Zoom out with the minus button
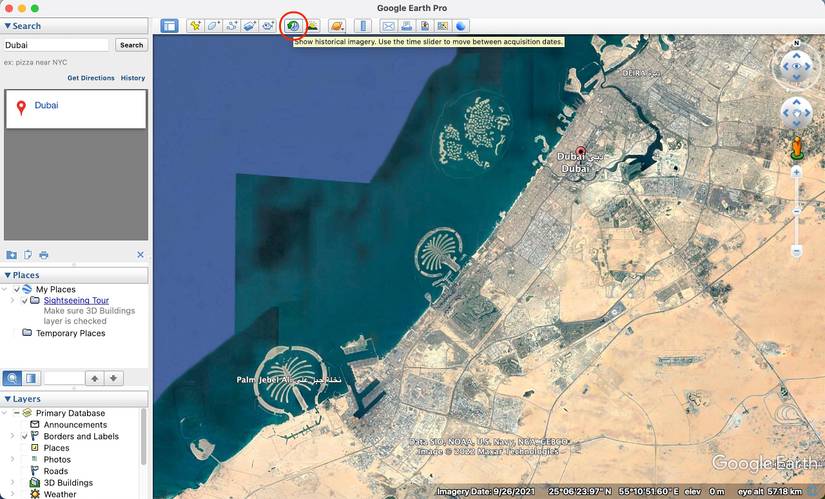Image resolution: width=825 pixels, height=499 pixels. (x=797, y=251)
